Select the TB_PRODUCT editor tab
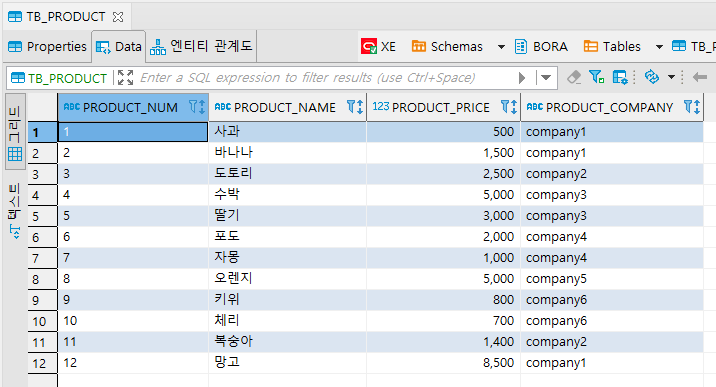This screenshot has height=387, width=716. 66,17
